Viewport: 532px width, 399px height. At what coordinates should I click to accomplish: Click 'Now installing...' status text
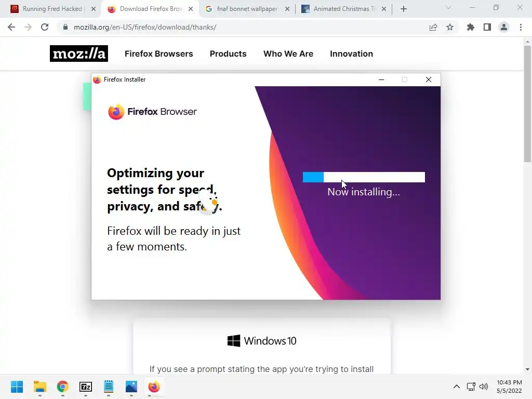pyautogui.click(x=364, y=192)
